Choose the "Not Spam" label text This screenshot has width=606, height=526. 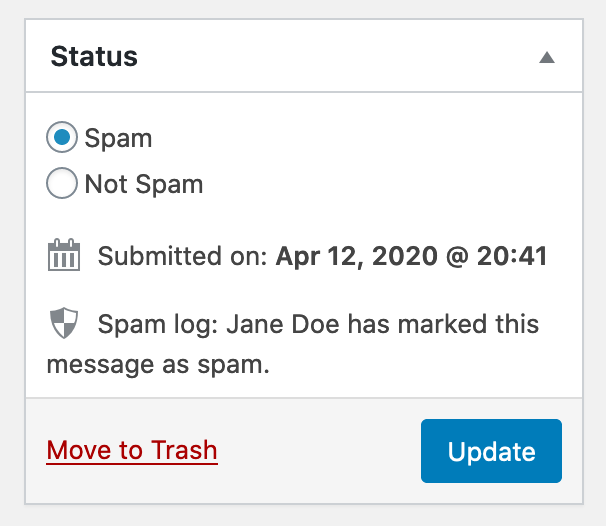pos(144,184)
